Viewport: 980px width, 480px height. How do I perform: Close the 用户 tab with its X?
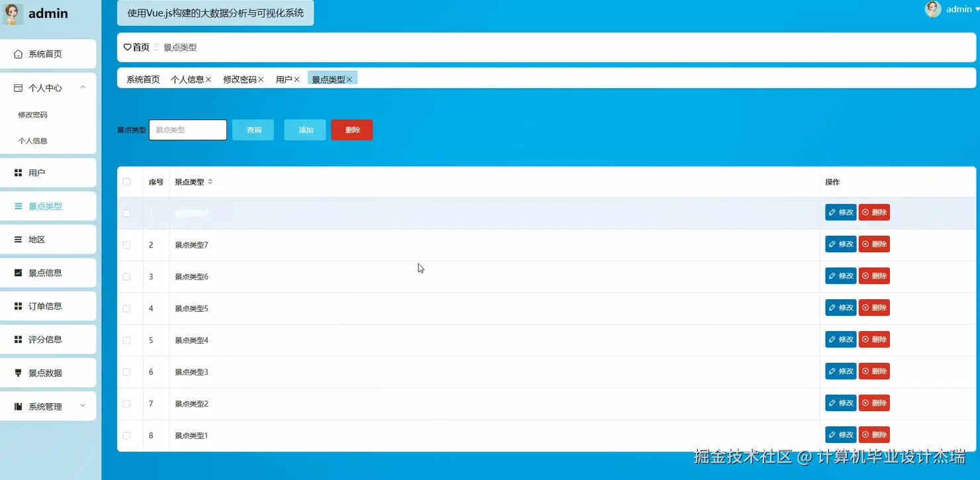(297, 79)
